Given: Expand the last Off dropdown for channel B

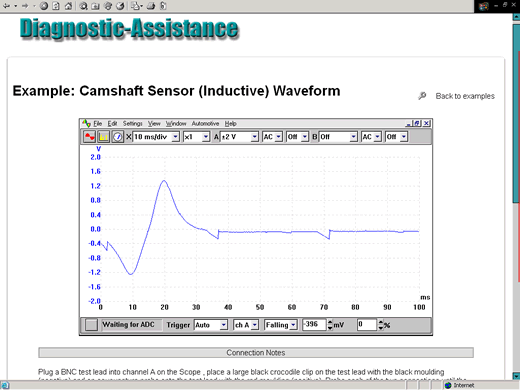Looking at the screenshot, I should [x=404, y=137].
